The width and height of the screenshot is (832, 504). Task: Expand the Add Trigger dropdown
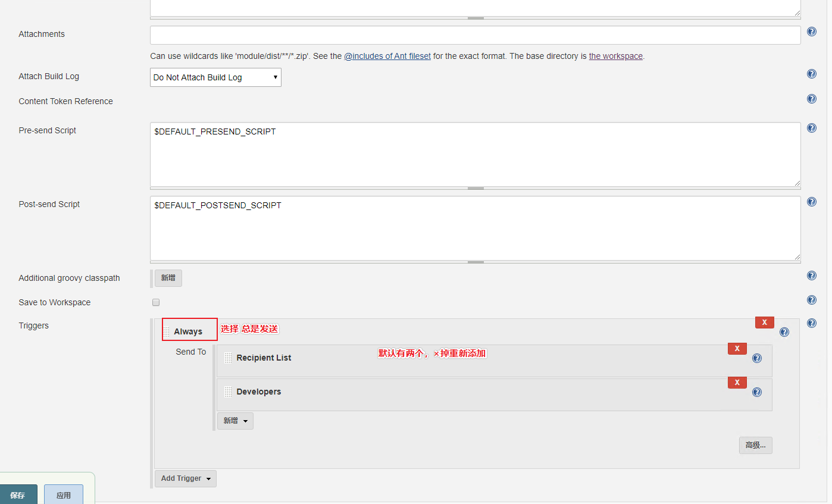185,478
